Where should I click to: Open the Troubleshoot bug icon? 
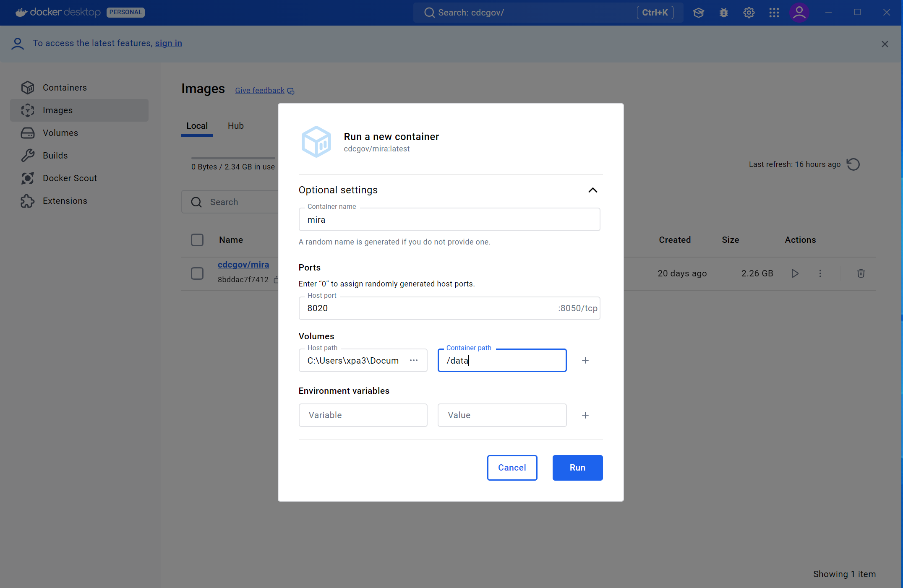(724, 13)
